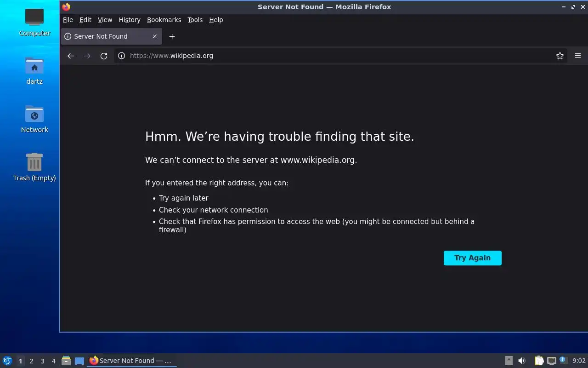Open removable media eject tray icon

pos(509,361)
